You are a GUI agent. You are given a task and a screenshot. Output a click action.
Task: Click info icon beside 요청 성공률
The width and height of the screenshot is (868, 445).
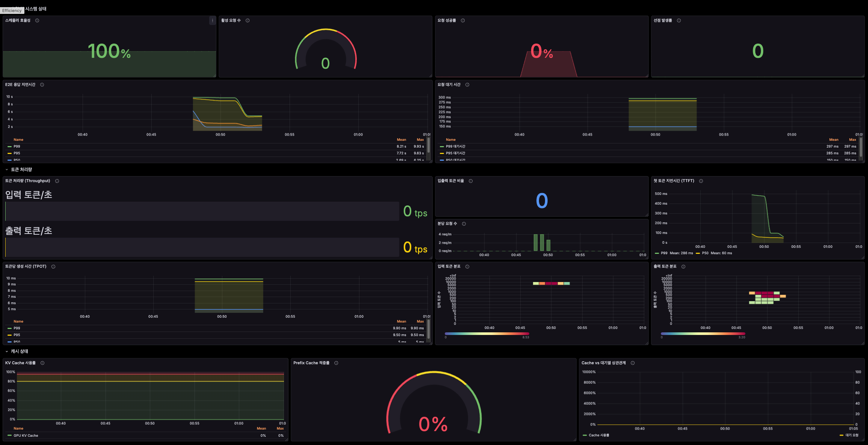pyautogui.click(x=463, y=21)
